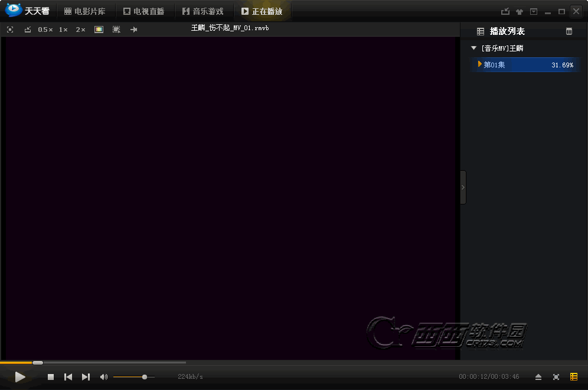Collapse the playlist panel with side arrow
588x390 pixels.
[463, 187]
